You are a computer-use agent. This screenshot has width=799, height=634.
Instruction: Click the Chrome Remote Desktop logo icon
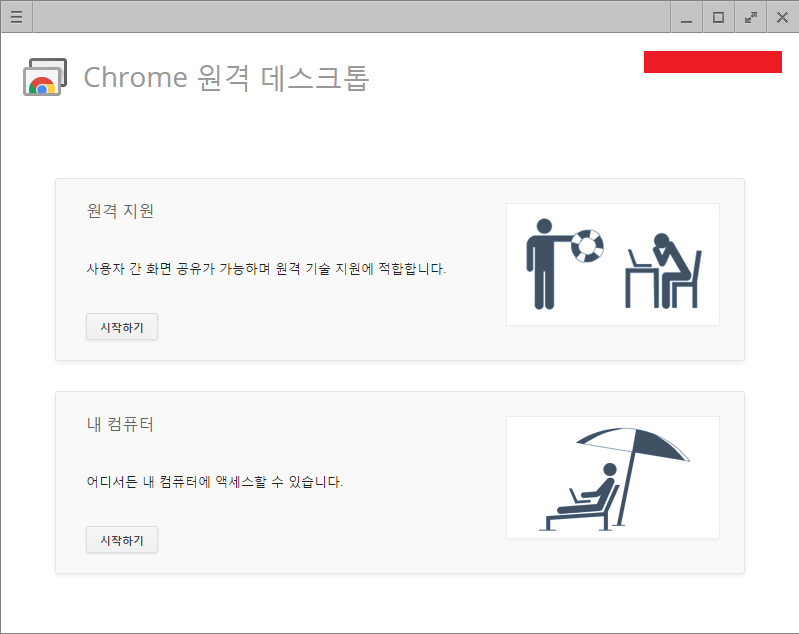(x=45, y=77)
